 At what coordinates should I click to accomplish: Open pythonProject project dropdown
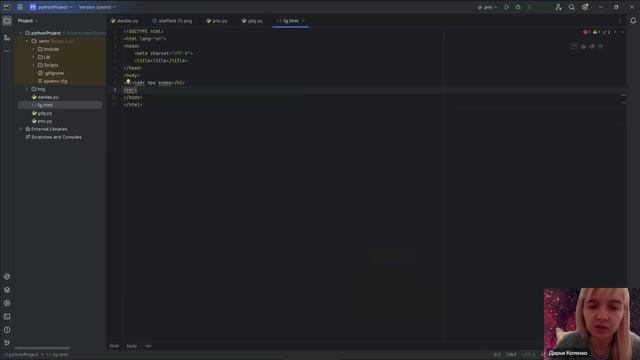point(51,7)
